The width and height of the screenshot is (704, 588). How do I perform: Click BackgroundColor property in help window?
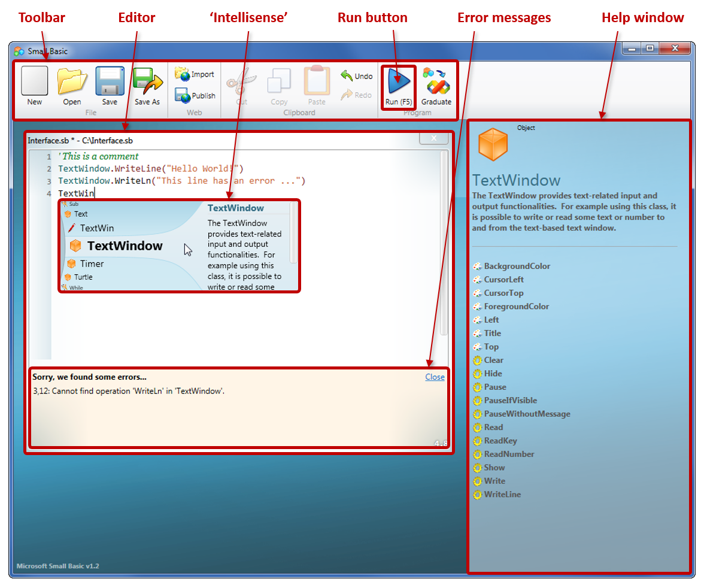512,266
